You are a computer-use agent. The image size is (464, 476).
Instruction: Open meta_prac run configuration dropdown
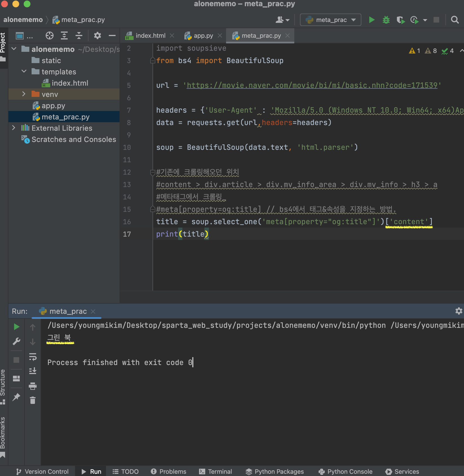(x=330, y=20)
